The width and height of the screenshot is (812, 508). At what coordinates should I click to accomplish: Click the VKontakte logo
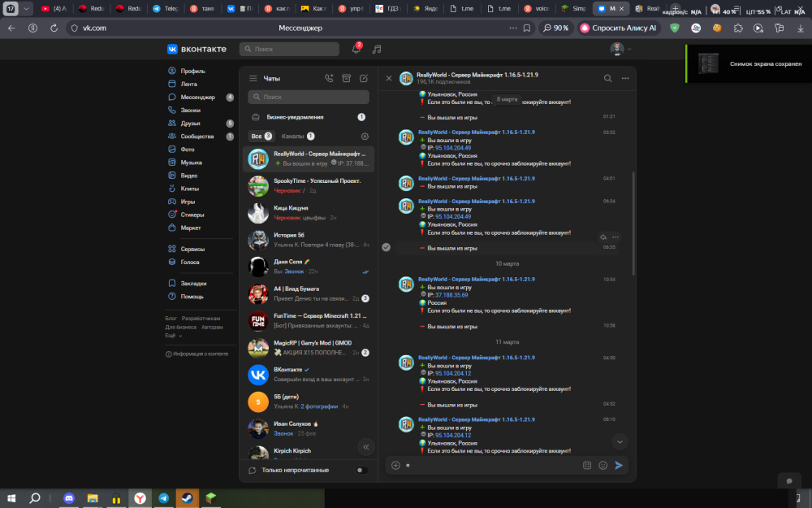click(x=197, y=49)
